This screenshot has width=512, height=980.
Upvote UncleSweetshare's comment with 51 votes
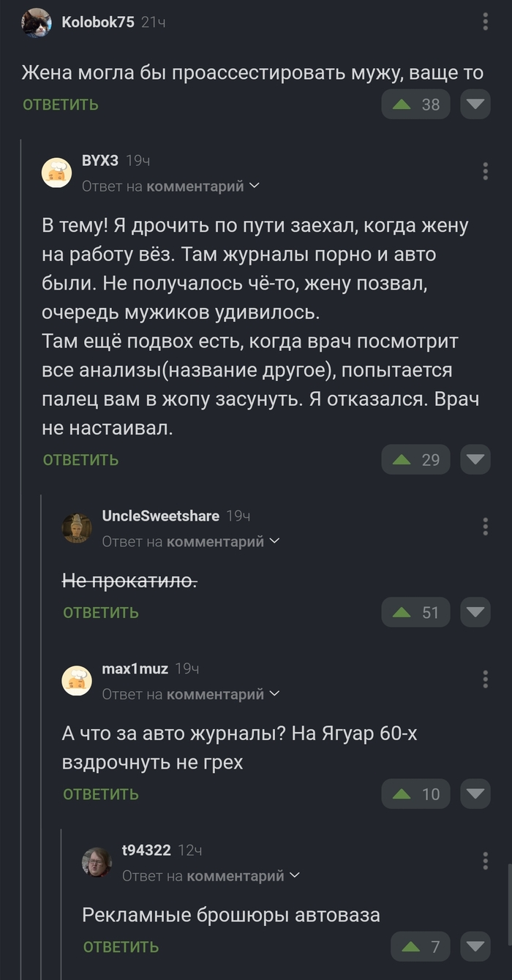415,612
